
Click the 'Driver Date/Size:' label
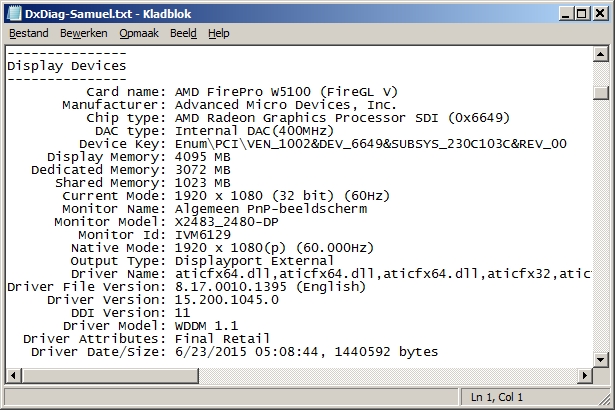pyautogui.click(x=99, y=352)
